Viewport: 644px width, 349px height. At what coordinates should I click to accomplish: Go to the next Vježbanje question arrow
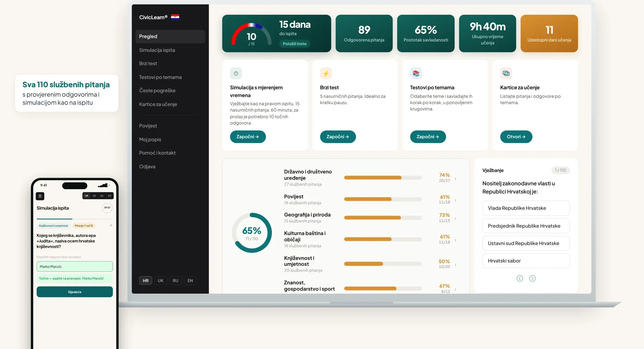pos(532,278)
